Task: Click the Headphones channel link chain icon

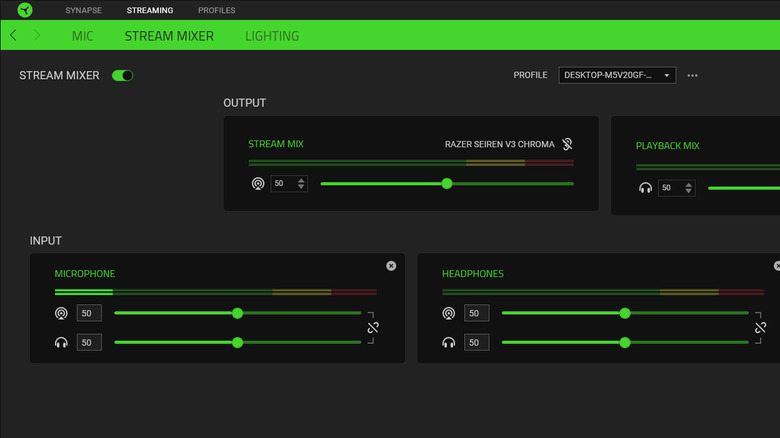Action: click(x=760, y=327)
